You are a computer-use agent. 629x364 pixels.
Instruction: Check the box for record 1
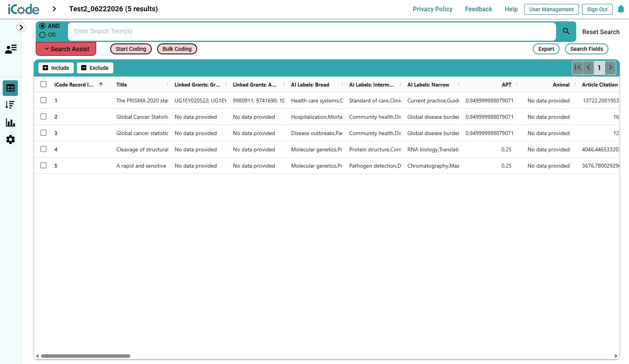coord(43,100)
